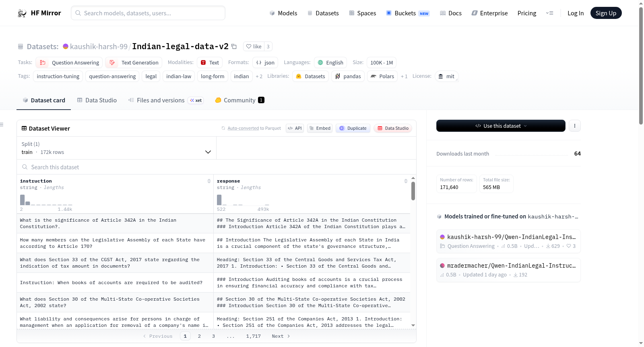Click the magnifier icon in Search this dataset
This screenshot has width=644, height=347.
point(25,167)
